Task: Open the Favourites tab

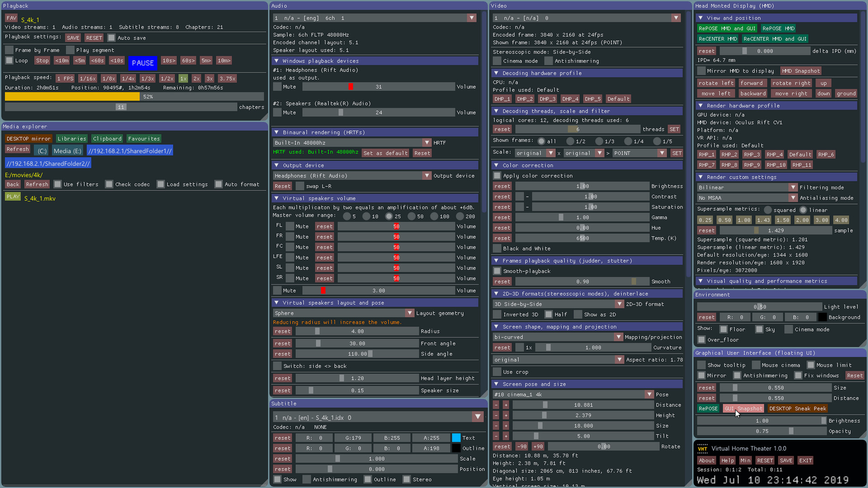Action: point(144,139)
